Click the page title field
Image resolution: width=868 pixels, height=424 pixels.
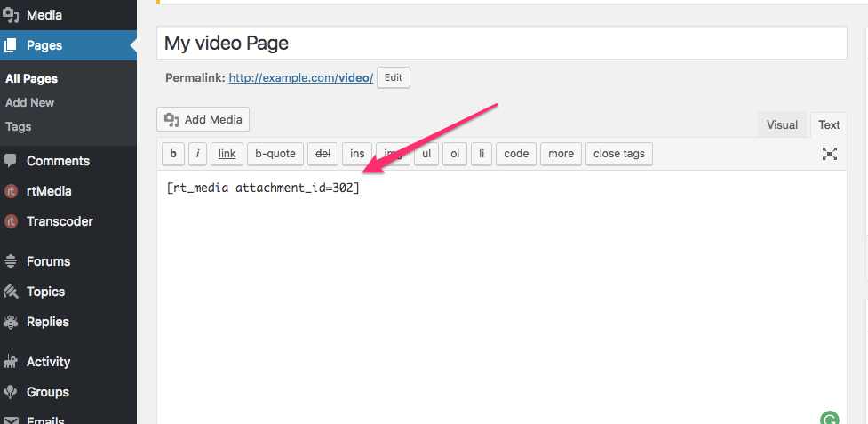pyautogui.click(x=502, y=44)
